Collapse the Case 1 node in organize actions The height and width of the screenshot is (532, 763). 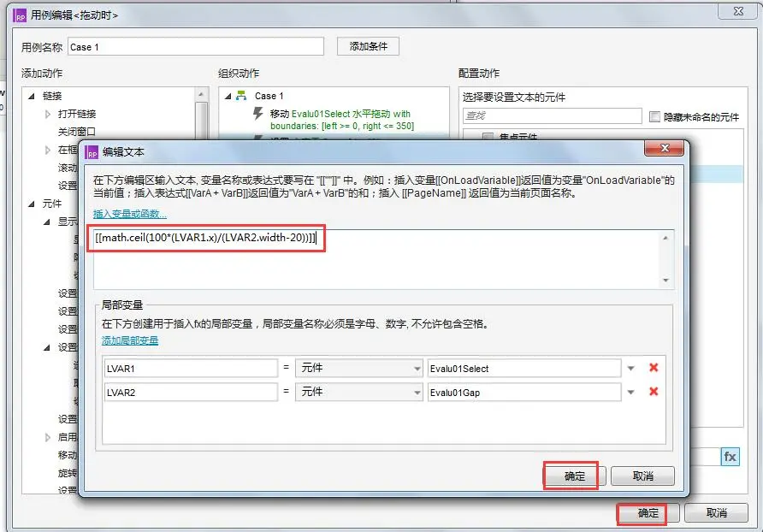click(x=228, y=96)
